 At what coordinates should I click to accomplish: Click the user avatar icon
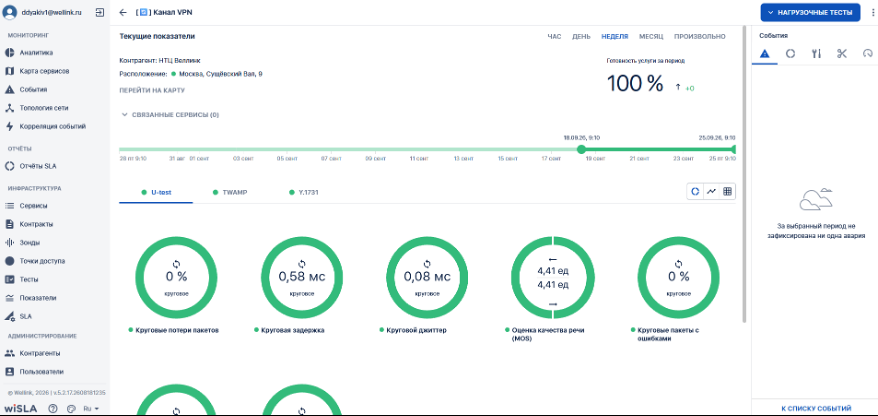[10, 12]
